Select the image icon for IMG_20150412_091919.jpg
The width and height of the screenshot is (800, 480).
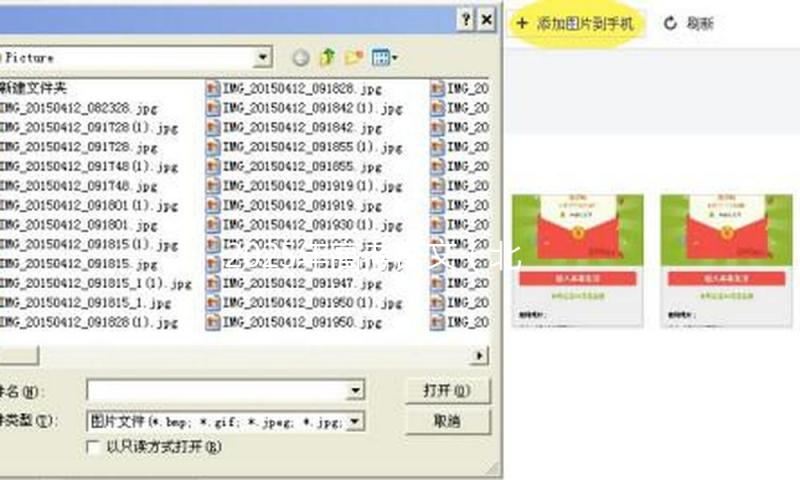(x=213, y=205)
